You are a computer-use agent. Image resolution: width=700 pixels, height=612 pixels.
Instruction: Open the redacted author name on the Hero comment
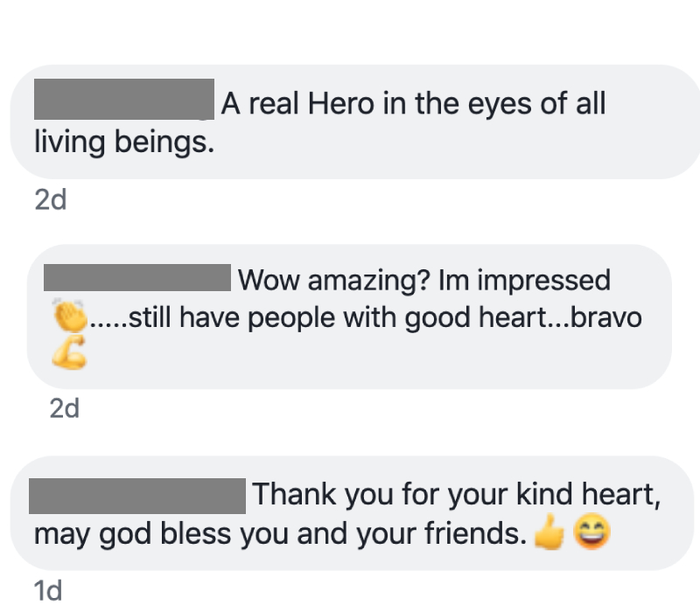point(123,100)
